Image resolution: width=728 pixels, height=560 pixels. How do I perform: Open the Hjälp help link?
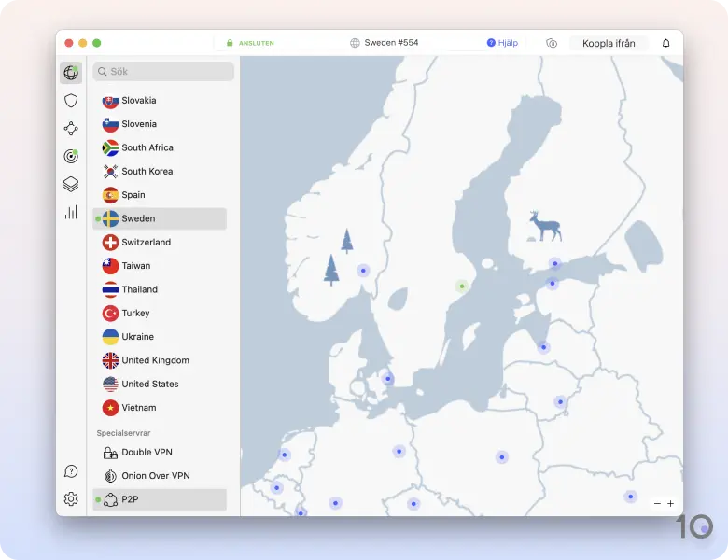click(502, 43)
